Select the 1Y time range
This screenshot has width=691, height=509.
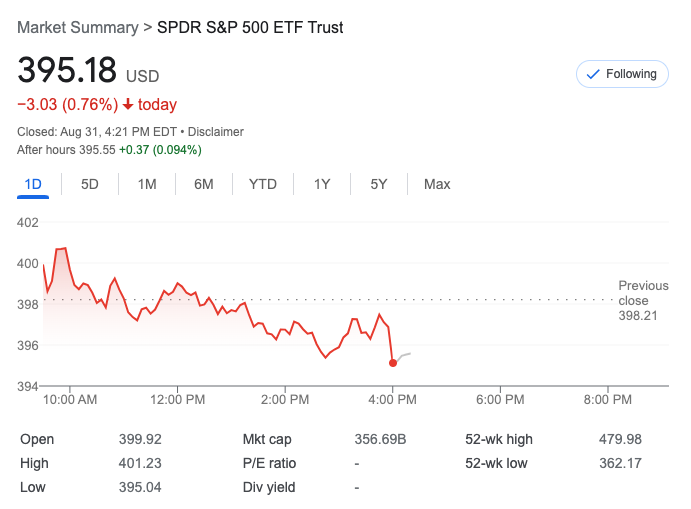point(322,184)
